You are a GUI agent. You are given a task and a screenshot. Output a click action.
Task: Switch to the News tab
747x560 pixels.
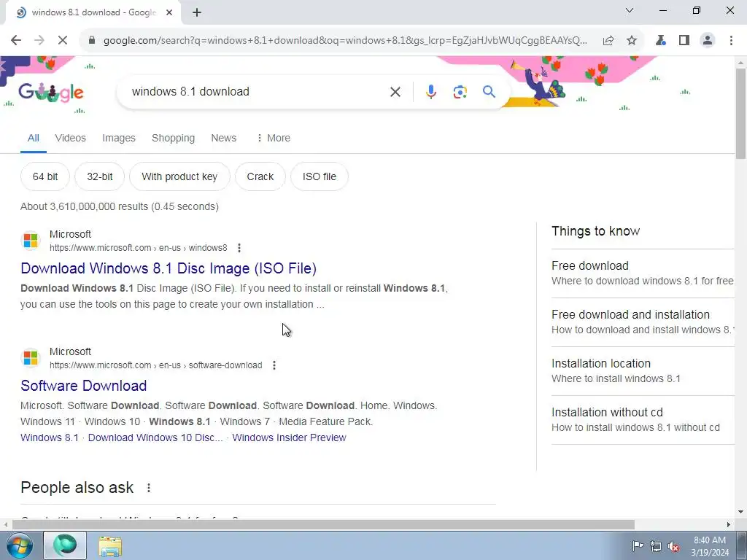coord(223,138)
